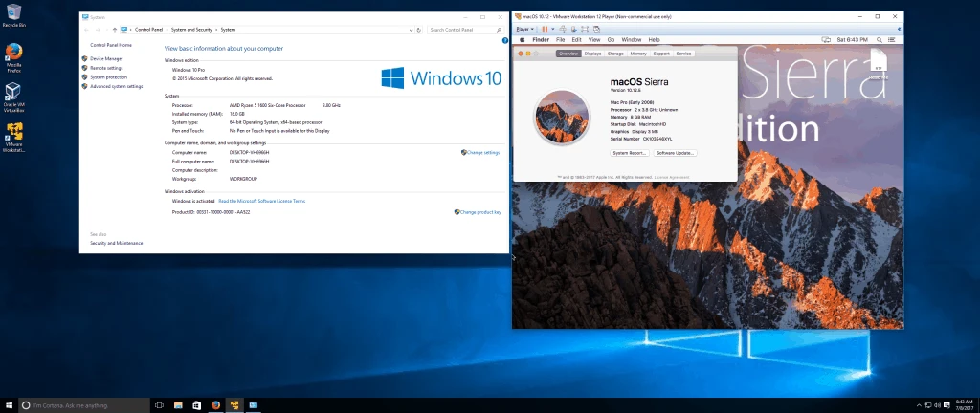Switch to VMware Player on the taskbar

[x=234, y=405]
